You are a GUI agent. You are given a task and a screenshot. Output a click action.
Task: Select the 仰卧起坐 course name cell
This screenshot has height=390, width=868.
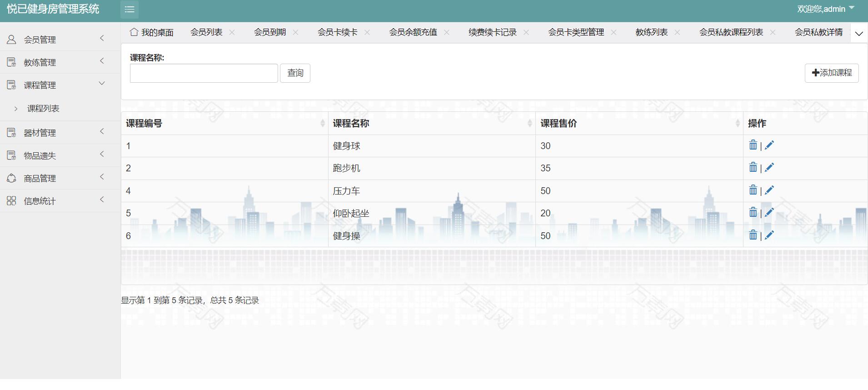[x=432, y=213]
